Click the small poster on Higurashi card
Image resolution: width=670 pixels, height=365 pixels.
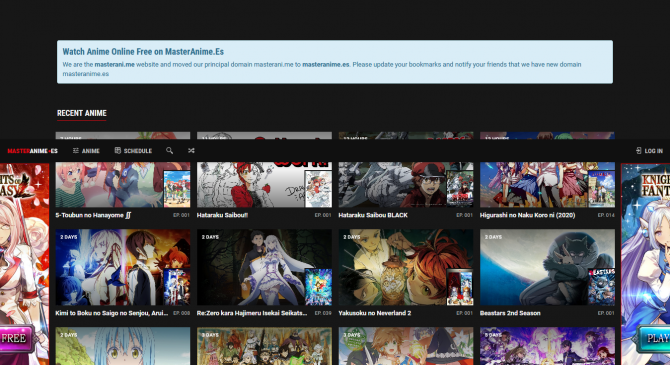(601, 189)
